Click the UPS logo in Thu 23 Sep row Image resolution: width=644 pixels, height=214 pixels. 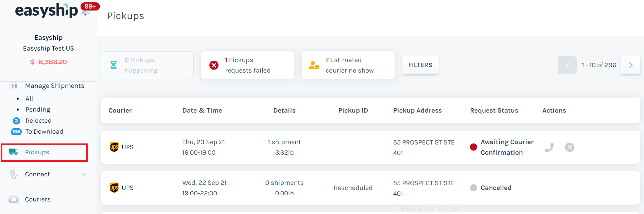[x=114, y=147]
